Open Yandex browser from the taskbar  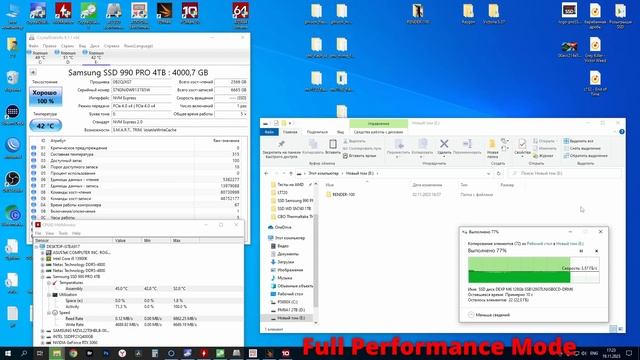tap(122, 353)
